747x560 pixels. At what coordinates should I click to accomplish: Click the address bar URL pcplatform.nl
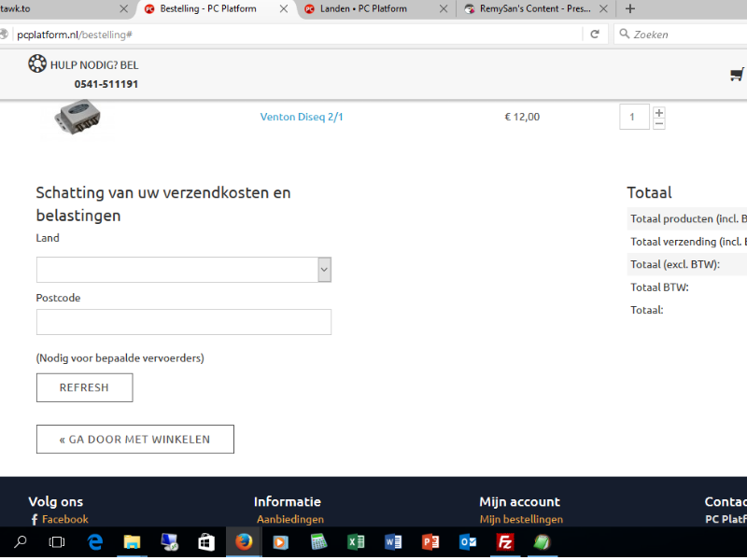click(75, 35)
